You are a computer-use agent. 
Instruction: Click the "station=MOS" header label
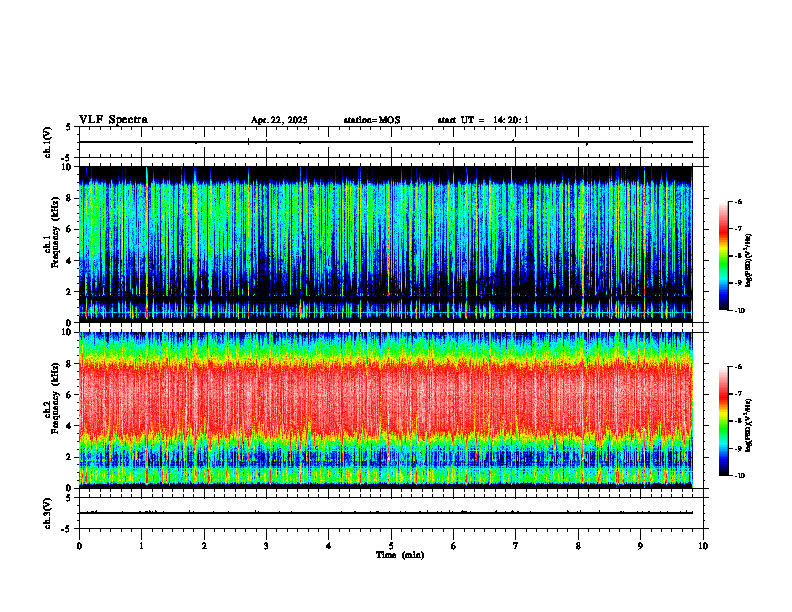tap(372, 120)
